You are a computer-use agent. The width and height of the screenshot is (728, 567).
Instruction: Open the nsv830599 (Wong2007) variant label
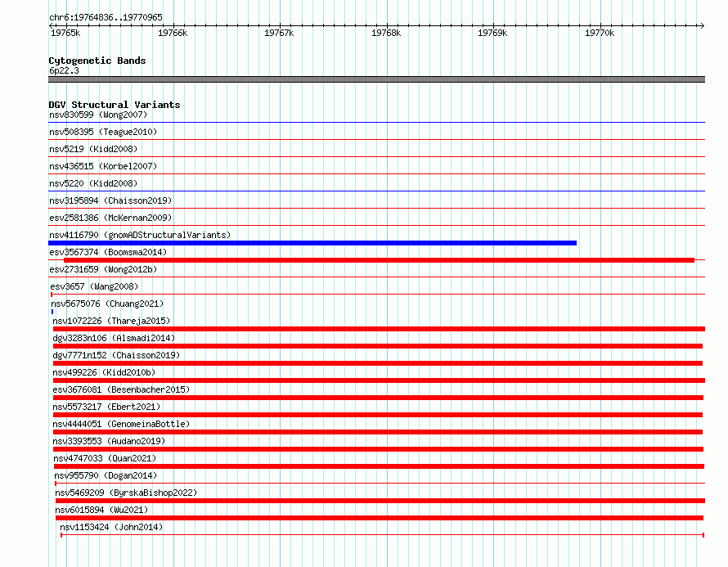click(x=98, y=115)
